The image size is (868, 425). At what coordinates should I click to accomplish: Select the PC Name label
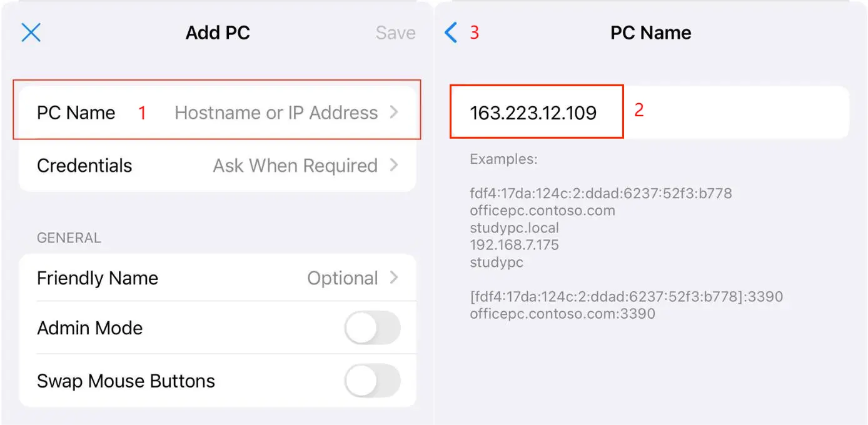click(76, 113)
